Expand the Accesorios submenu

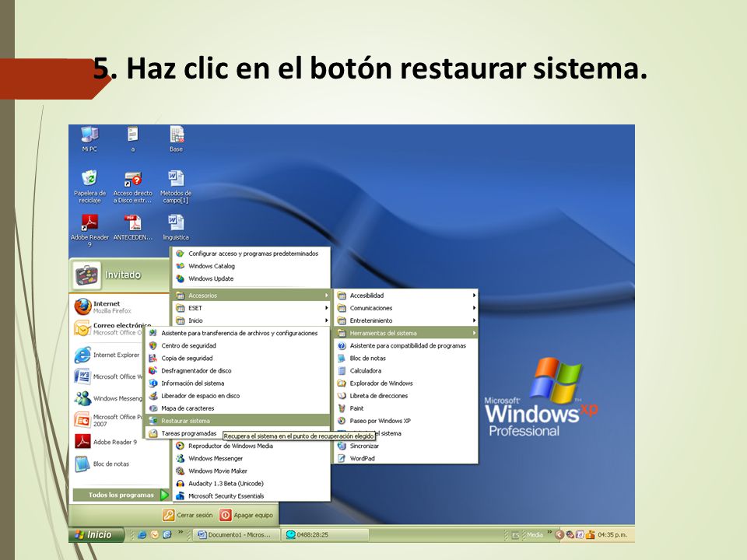point(251,296)
